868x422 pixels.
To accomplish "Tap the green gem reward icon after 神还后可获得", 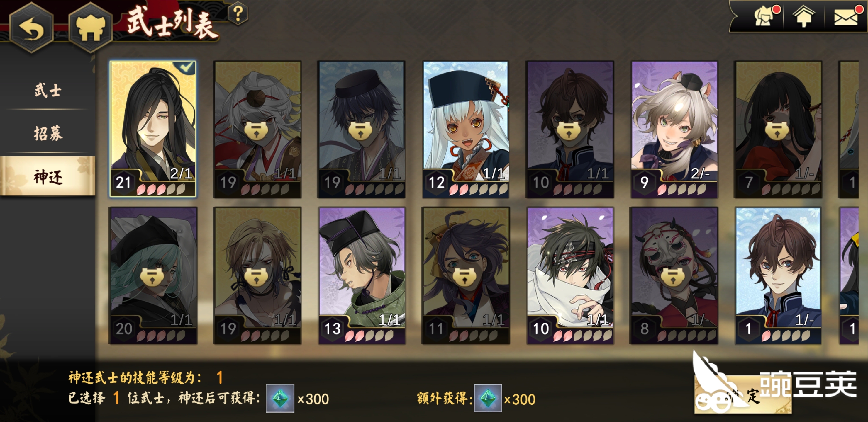I will 280,399.
